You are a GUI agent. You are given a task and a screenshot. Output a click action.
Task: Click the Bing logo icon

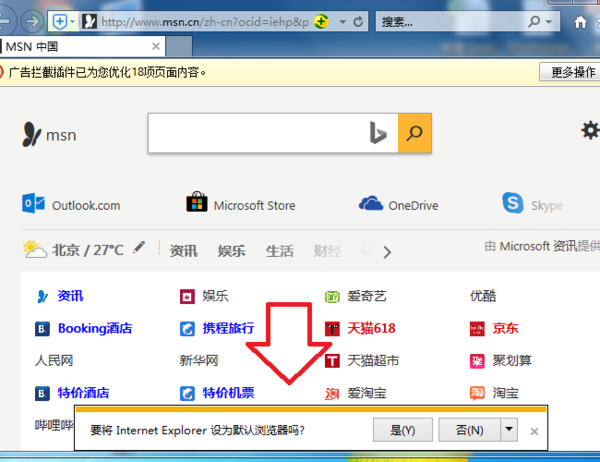pyautogui.click(x=378, y=133)
